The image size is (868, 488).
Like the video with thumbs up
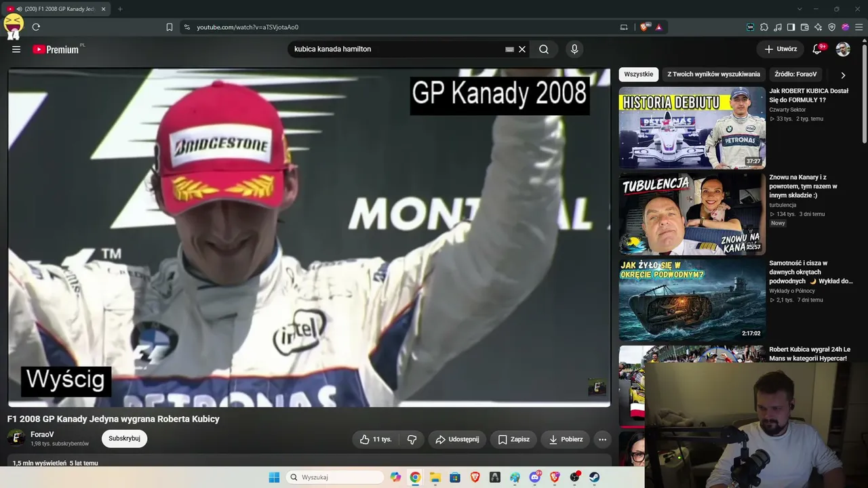[x=376, y=439]
